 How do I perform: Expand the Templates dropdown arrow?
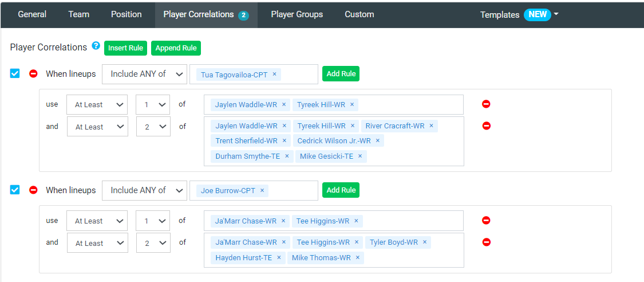click(556, 14)
